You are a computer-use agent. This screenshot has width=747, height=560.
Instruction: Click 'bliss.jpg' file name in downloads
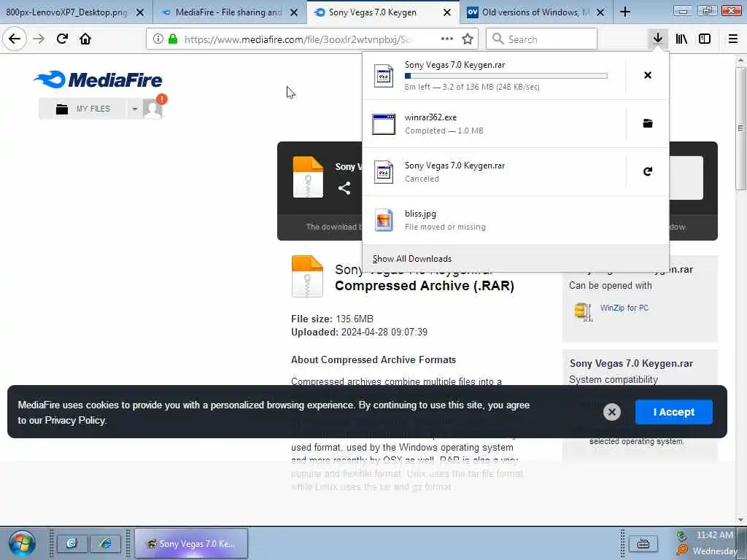pyautogui.click(x=420, y=214)
